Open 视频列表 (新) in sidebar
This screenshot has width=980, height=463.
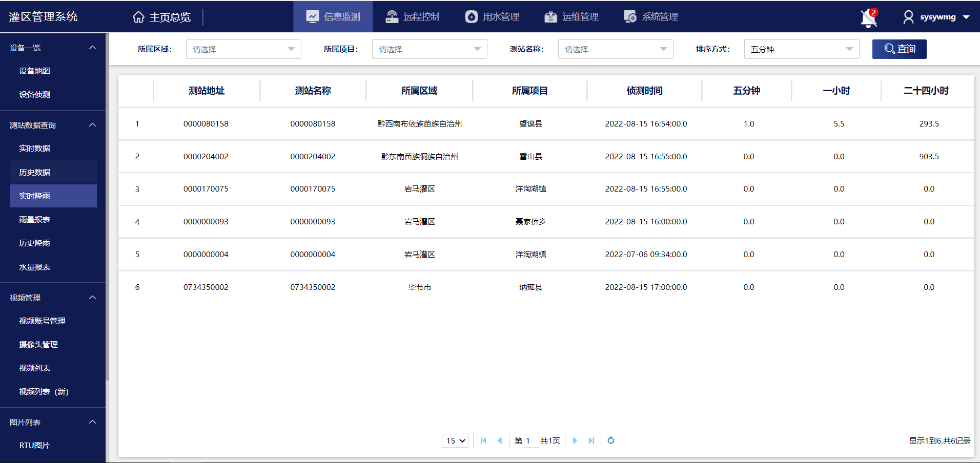click(x=44, y=391)
